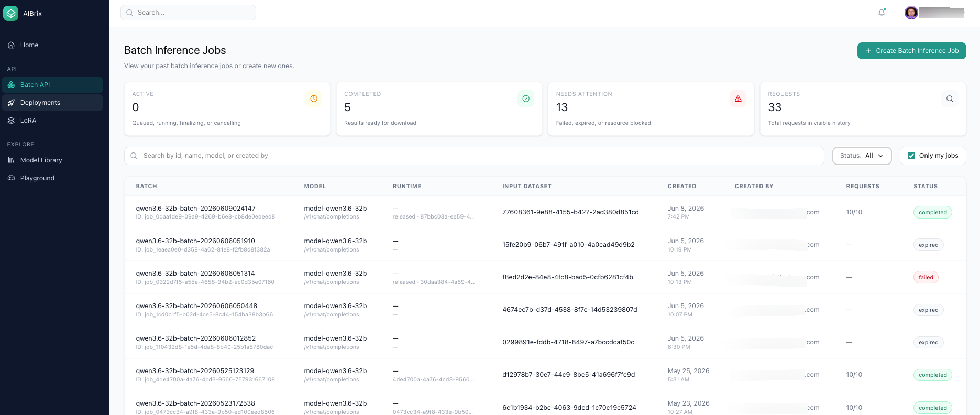Click Create Batch Inference Job button
This screenshot has height=415, width=980.
pos(912,51)
